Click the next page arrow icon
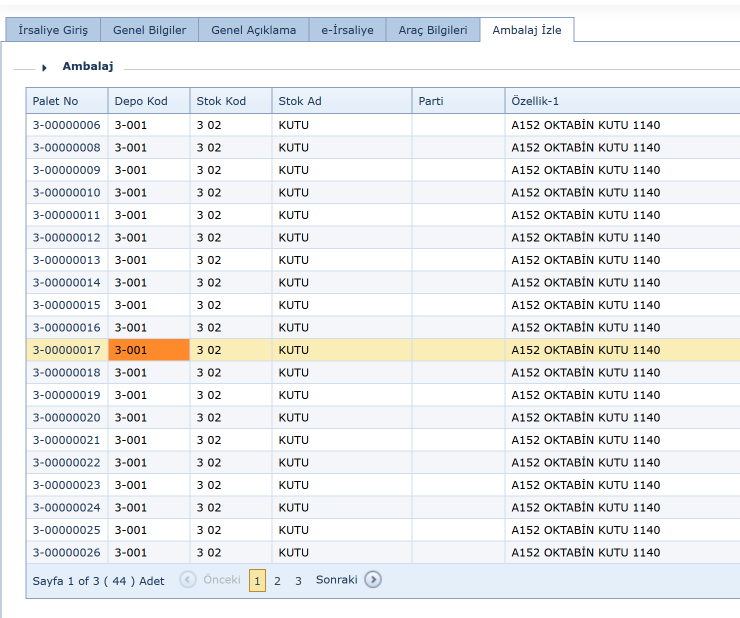The width and height of the screenshot is (740, 618). (373, 580)
